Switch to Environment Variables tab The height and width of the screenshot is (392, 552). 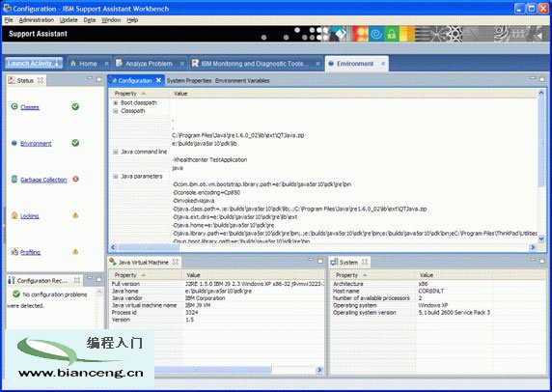(x=242, y=81)
